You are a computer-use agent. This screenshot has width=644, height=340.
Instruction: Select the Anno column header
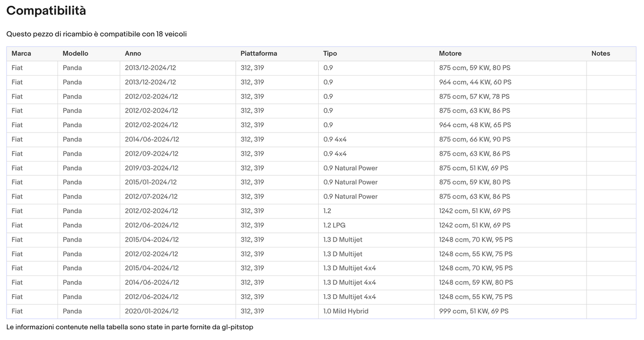tap(133, 53)
